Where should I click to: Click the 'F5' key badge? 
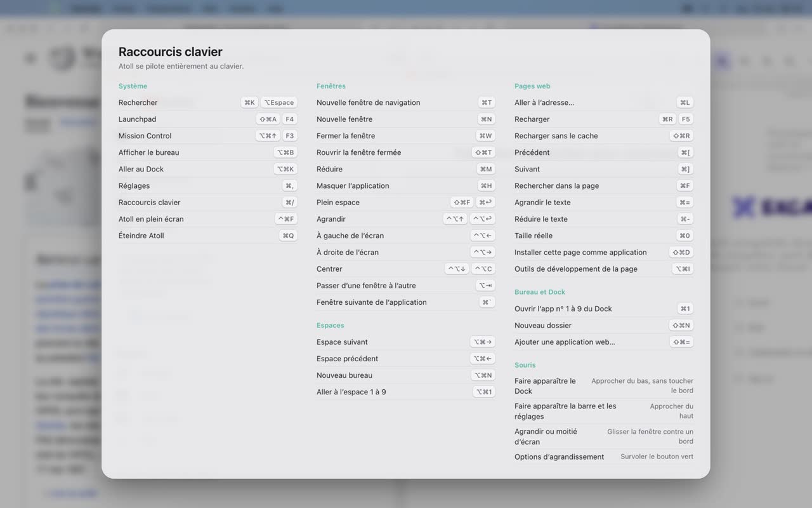[686, 119]
